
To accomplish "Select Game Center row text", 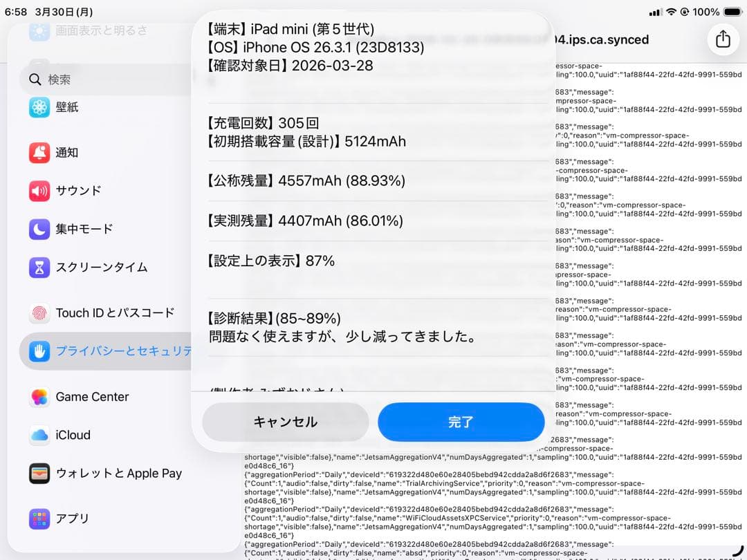I will [92, 397].
